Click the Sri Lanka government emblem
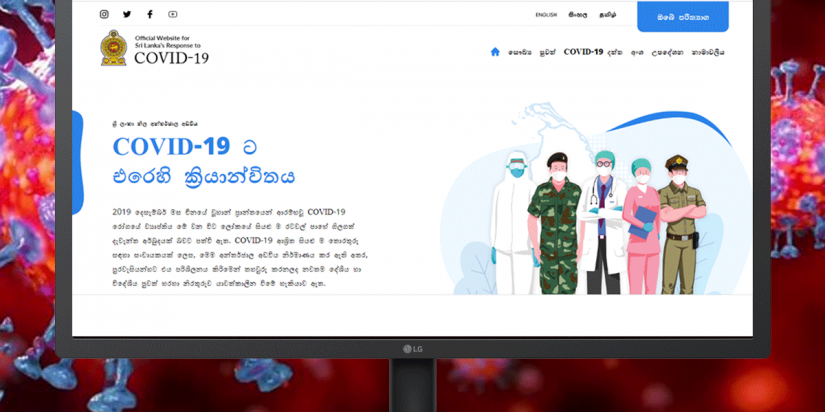Image resolution: width=825 pixels, height=412 pixels. point(113,49)
